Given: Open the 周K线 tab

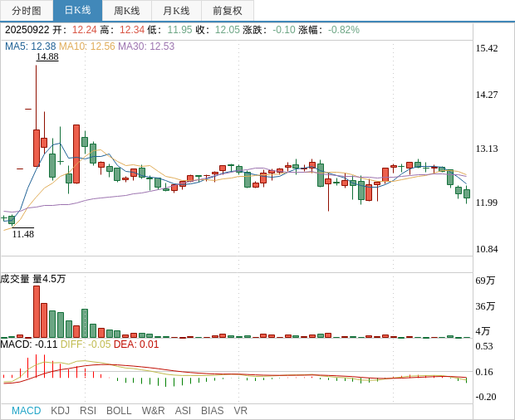Looking at the screenshot, I should (127, 11).
